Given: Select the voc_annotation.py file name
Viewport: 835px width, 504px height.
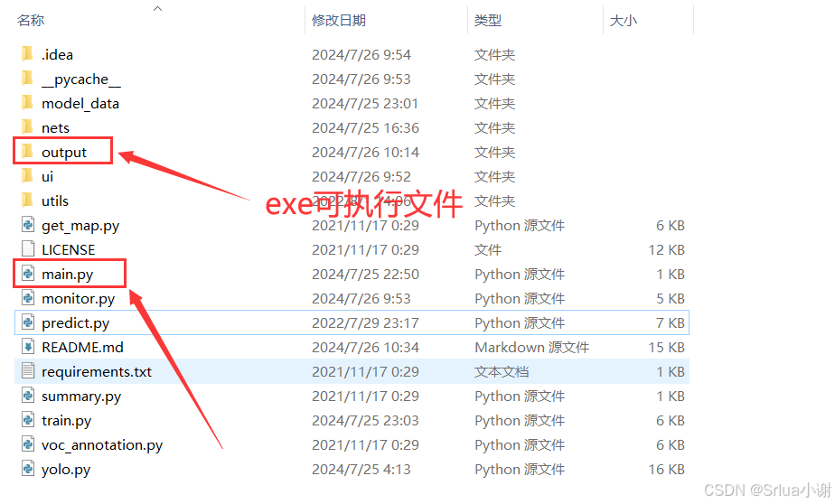Looking at the screenshot, I should pos(102,445).
